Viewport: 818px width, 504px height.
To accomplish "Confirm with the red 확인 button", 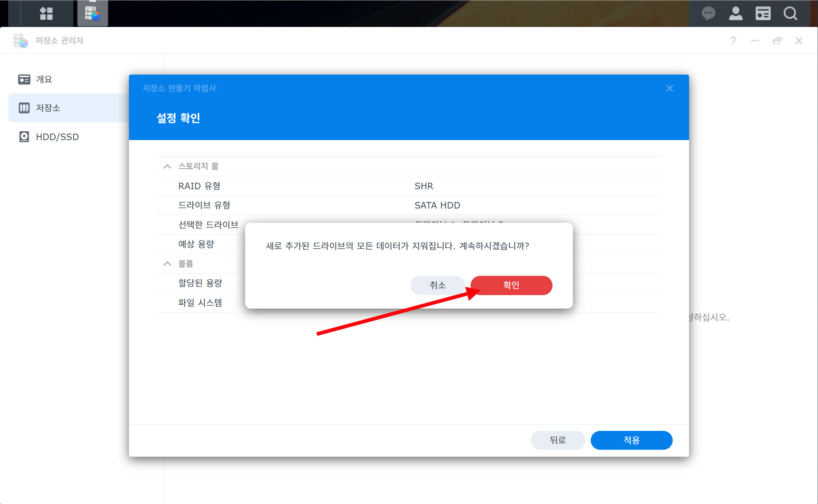I will [511, 285].
